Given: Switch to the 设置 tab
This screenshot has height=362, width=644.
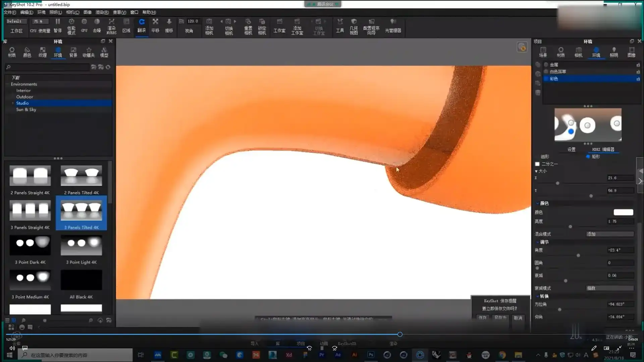Looking at the screenshot, I should (x=571, y=149).
